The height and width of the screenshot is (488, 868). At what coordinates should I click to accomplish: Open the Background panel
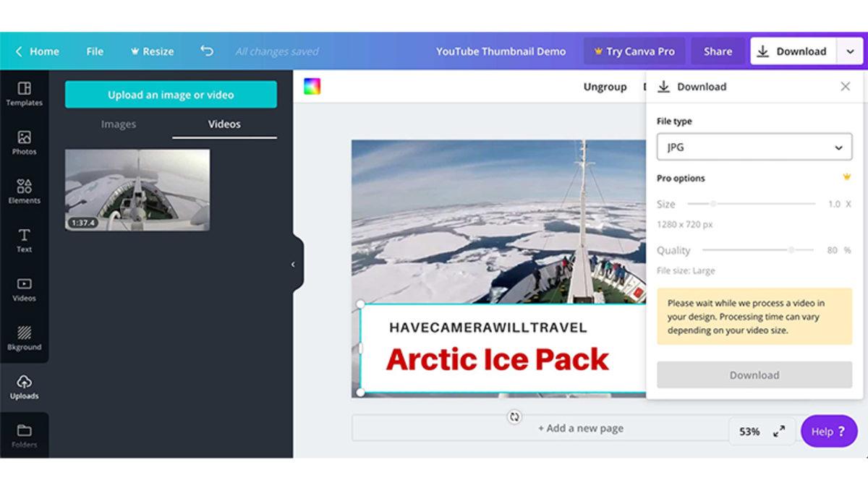[25, 337]
